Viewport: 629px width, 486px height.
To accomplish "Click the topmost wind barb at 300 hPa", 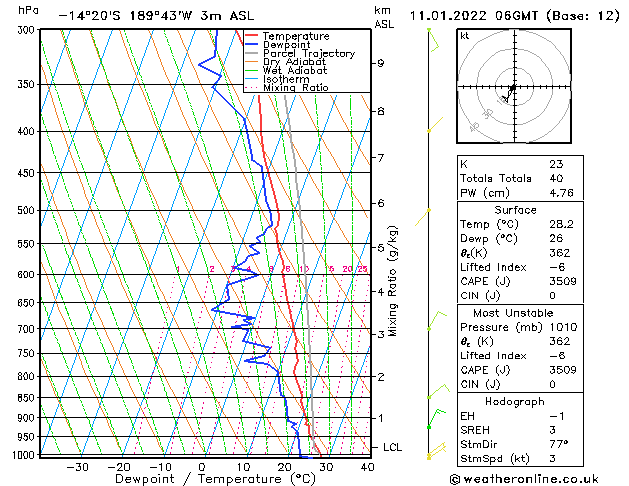I will click(x=433, y=40).
